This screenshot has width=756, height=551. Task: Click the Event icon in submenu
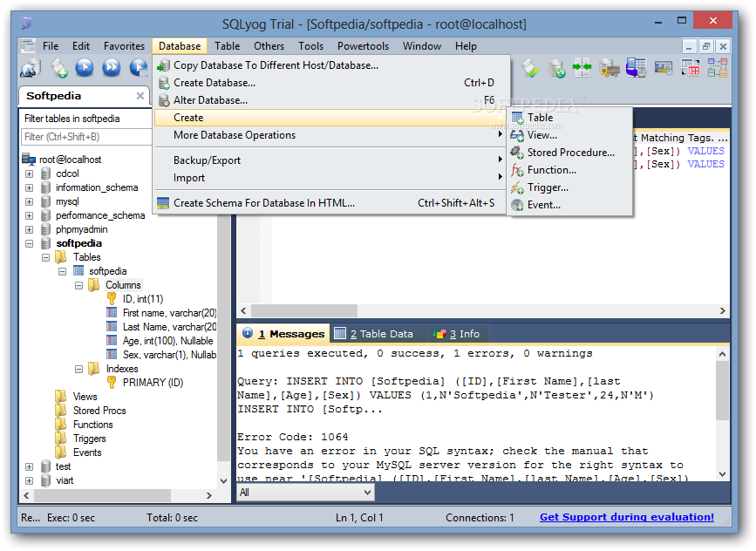517,205
